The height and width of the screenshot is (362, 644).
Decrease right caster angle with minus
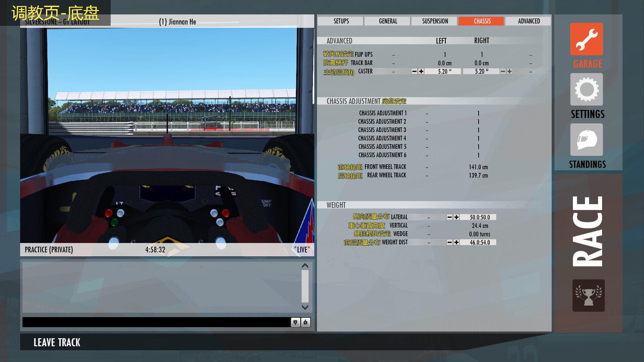click(x=503, y=71)
